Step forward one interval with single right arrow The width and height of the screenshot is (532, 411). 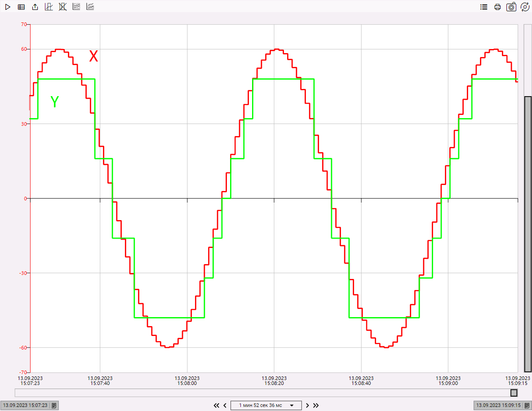(307, 405)
